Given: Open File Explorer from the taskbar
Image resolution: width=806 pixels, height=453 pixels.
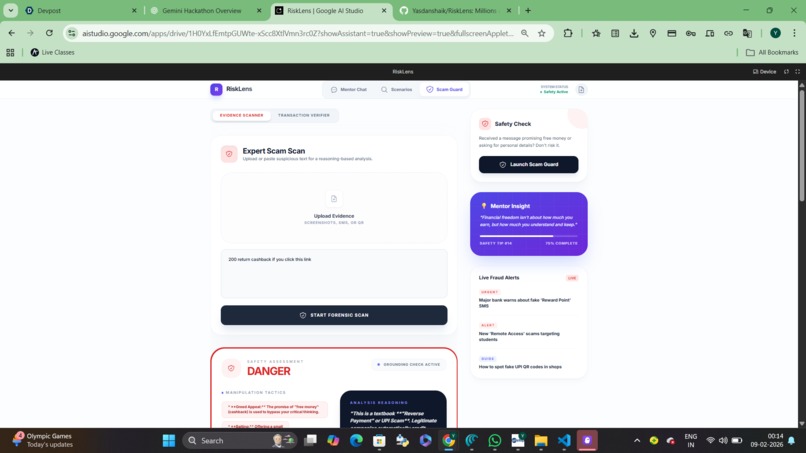Looking at the screenshot, I should (541, 441).
